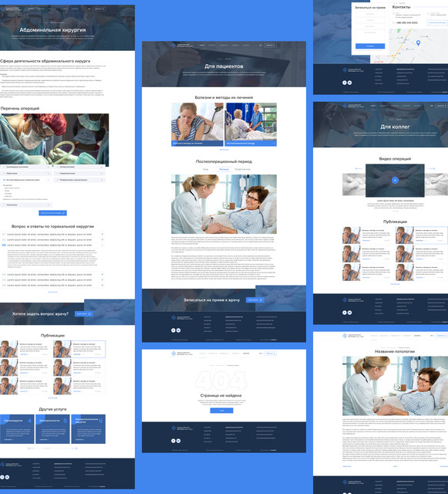Expand FAQ question 05 with plus icon
448x494 pixels.
[103, 279]
